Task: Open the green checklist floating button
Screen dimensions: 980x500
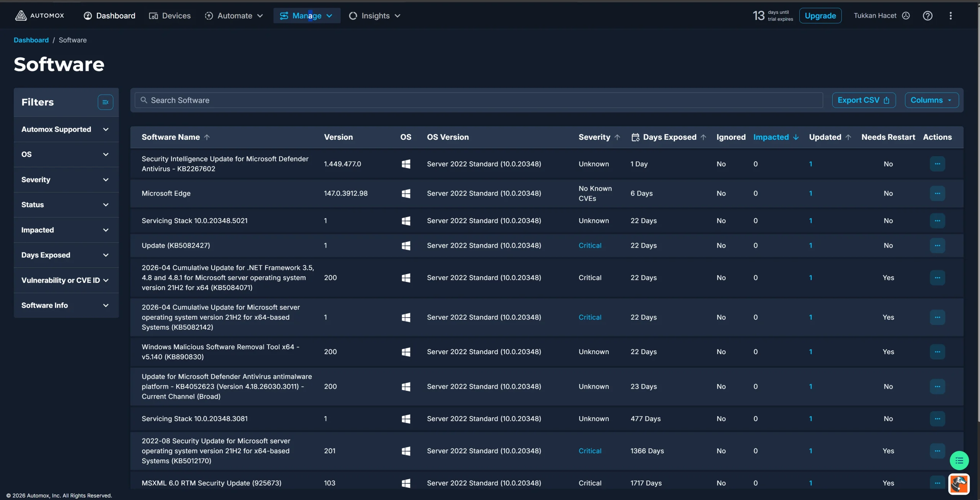Action: 959,460
